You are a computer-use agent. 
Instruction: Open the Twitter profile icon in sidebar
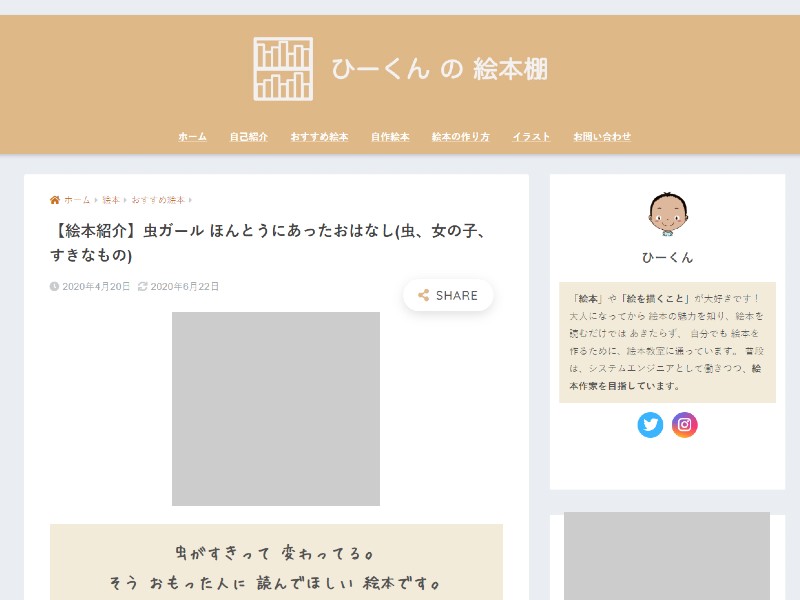coord(651,425)
